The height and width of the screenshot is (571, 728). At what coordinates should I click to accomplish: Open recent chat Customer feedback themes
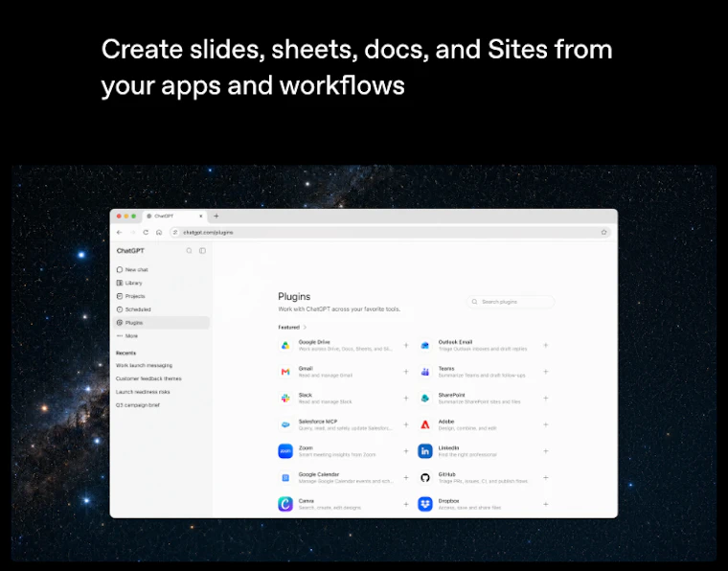148,378
